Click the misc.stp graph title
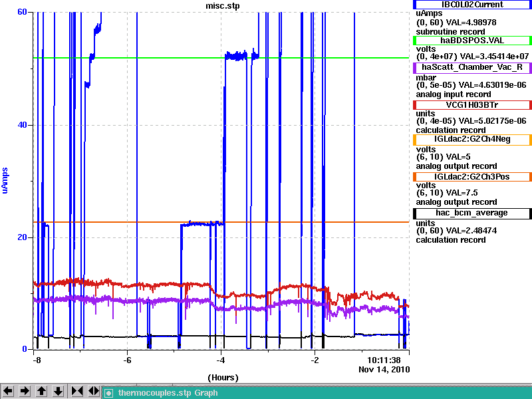Viewport: 532px width, 399px height. (222, 6)
